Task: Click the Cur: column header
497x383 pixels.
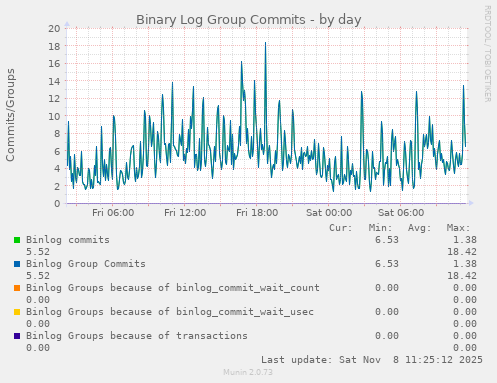Action: point(341,228)
